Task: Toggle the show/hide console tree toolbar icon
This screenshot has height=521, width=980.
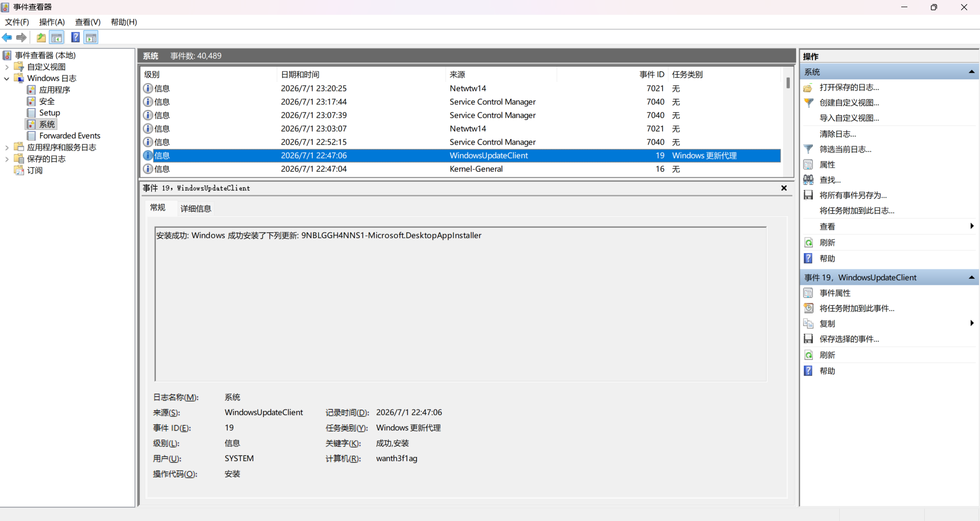Action: [57, 37]
